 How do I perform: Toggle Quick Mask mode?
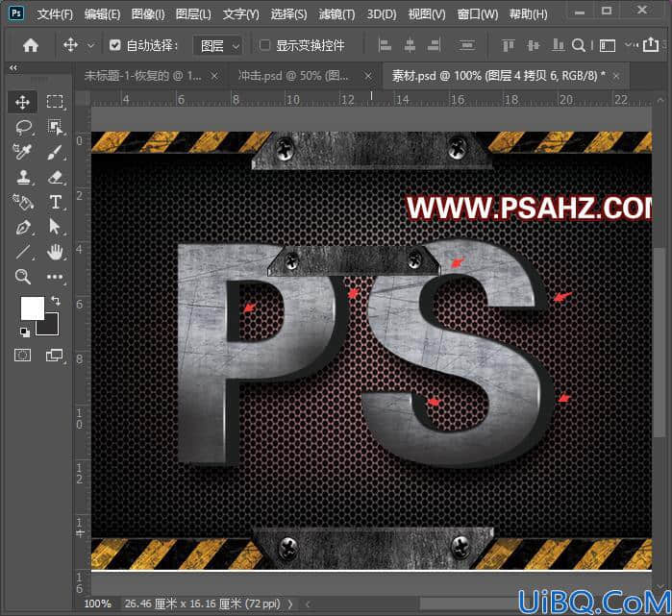point(23,355)
